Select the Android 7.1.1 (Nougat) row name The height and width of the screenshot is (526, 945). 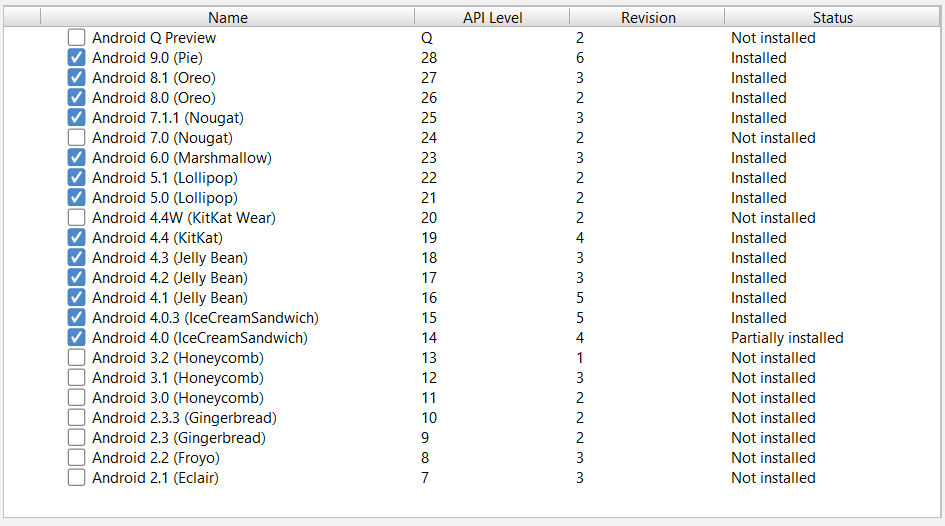[x=167, y=118]
